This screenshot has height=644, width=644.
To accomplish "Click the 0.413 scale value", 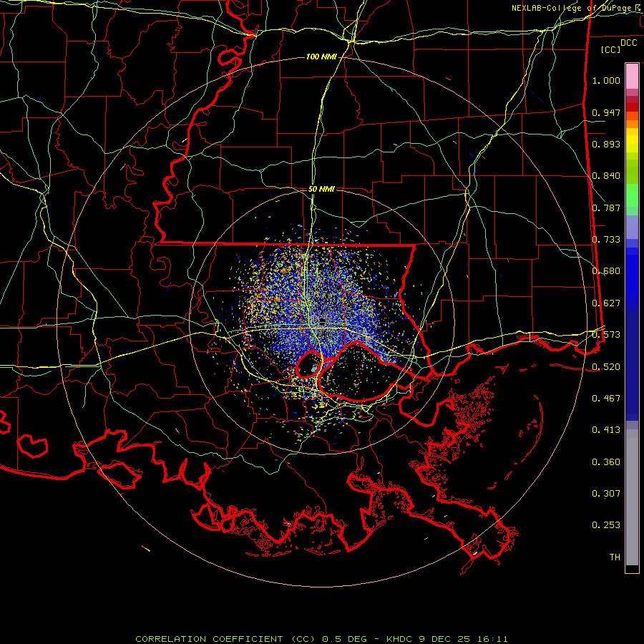I will pyautogui.click(x=606, y=430).
